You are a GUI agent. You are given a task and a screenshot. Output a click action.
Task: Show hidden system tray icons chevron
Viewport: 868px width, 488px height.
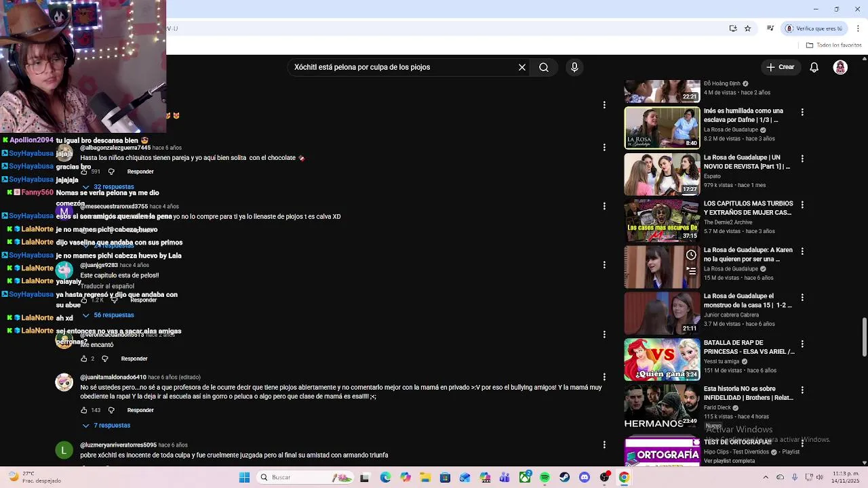(x=766, y=478)
